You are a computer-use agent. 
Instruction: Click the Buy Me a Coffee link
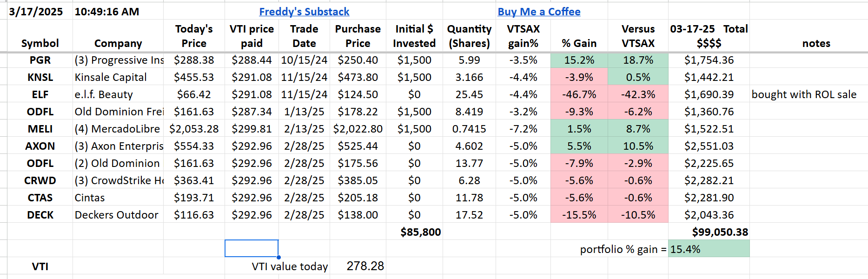[x=539, y=12]
